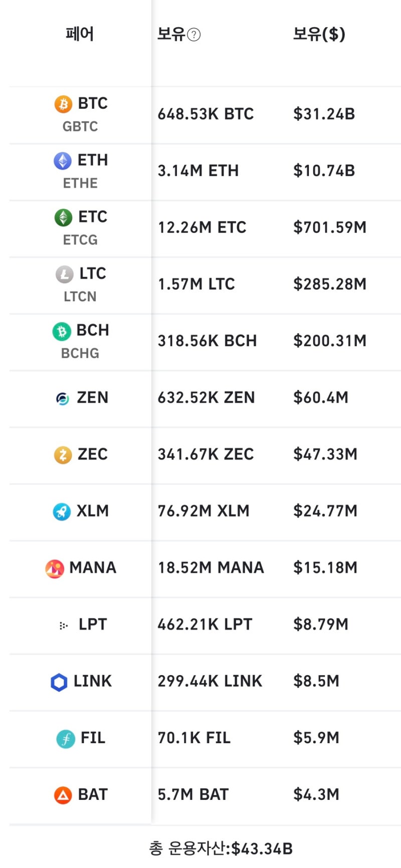The image size is (401, 868).
Task: Click the Chainlink LINK hexagon icon
Action: (59, 682)
